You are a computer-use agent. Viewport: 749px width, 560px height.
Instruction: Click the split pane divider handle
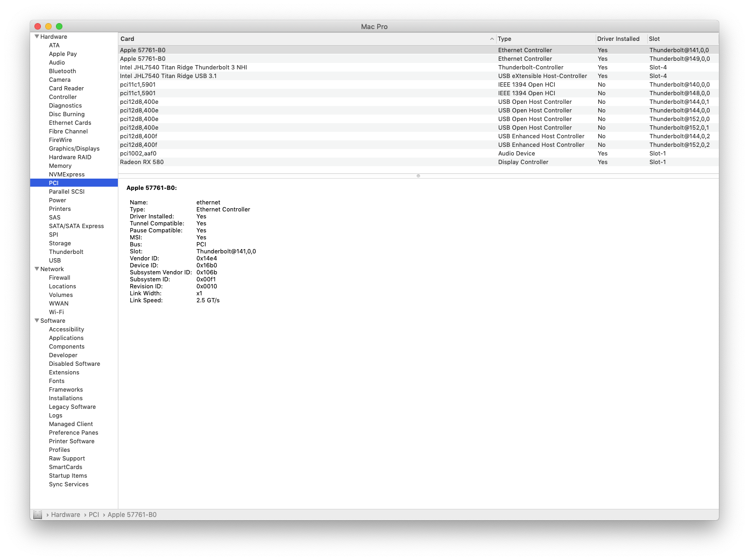[418, 176]
